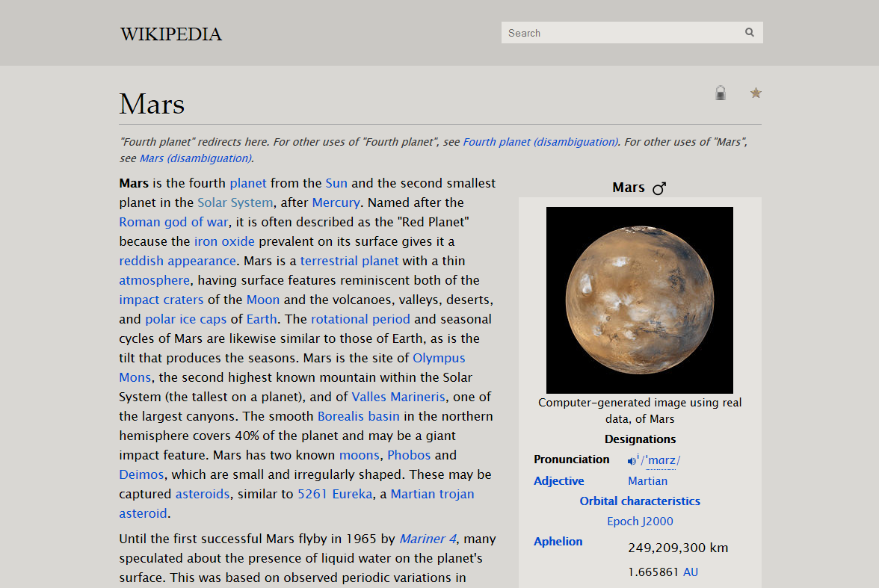The width and height of the screenshot is (879, 588).
Task: Open the AU unit link under Aphelion
Action: point(690,572)
